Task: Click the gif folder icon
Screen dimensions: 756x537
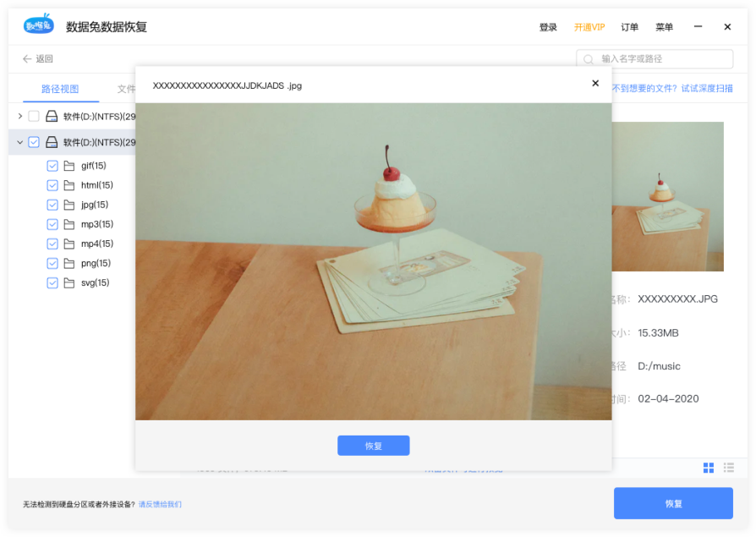Action: coord(69,166)
